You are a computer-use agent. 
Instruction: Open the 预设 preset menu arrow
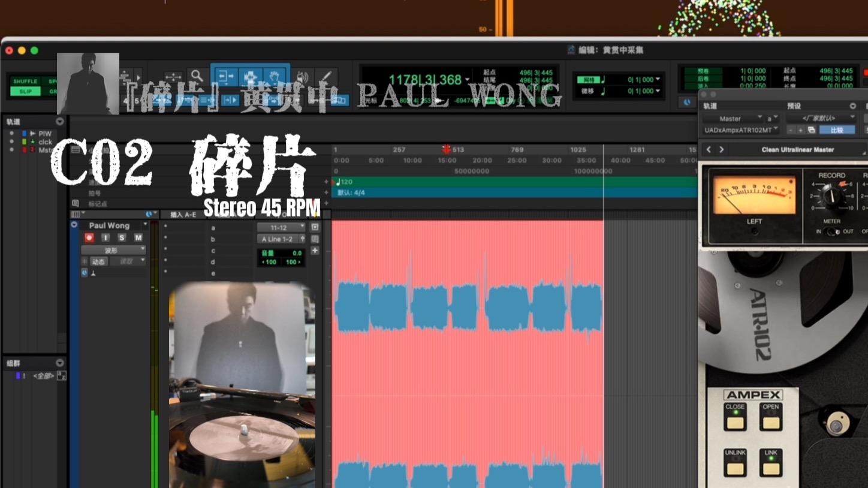[852, 106]
